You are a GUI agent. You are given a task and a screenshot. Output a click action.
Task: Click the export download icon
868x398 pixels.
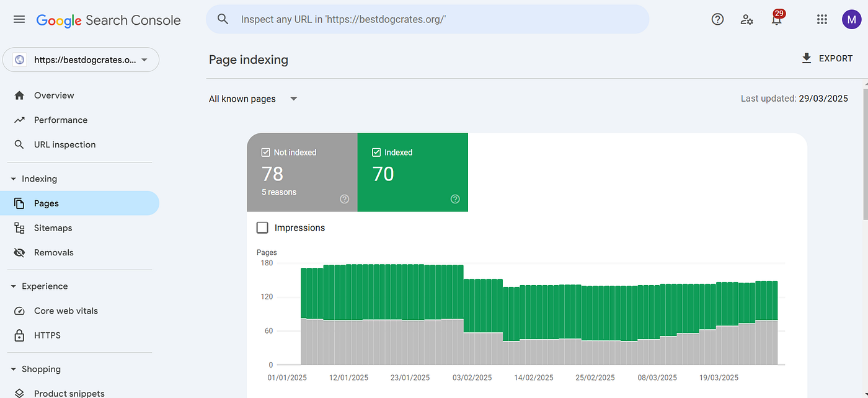coord(806,58)
